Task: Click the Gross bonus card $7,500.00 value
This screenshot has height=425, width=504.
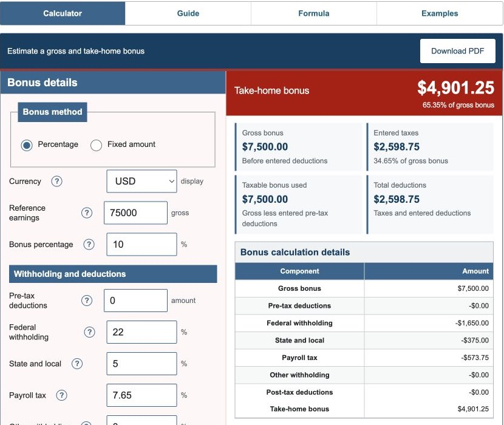Action: tap(265, 147)
